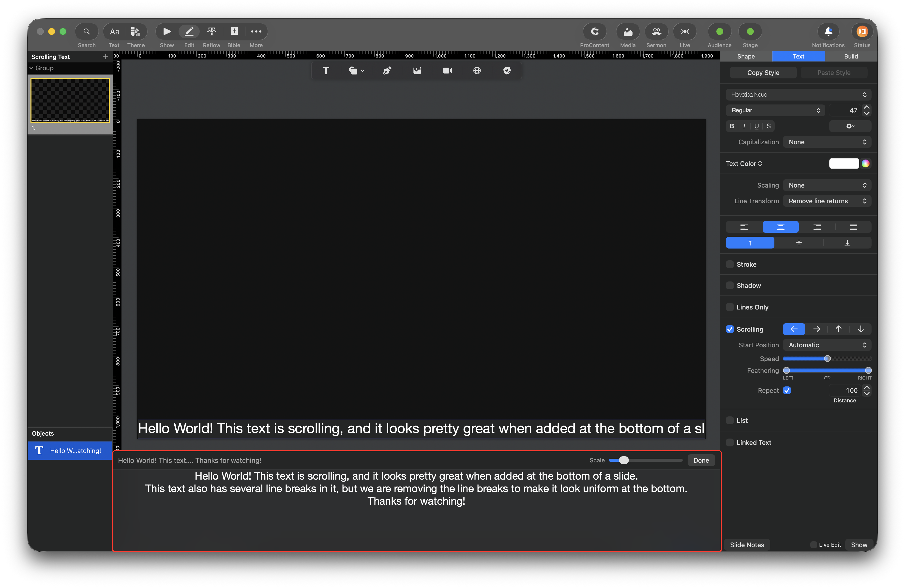The width and height of the screenshot is (905, 588).
Task: Enable the Linked Text checkbox
Action: click(x=730, y=442)
